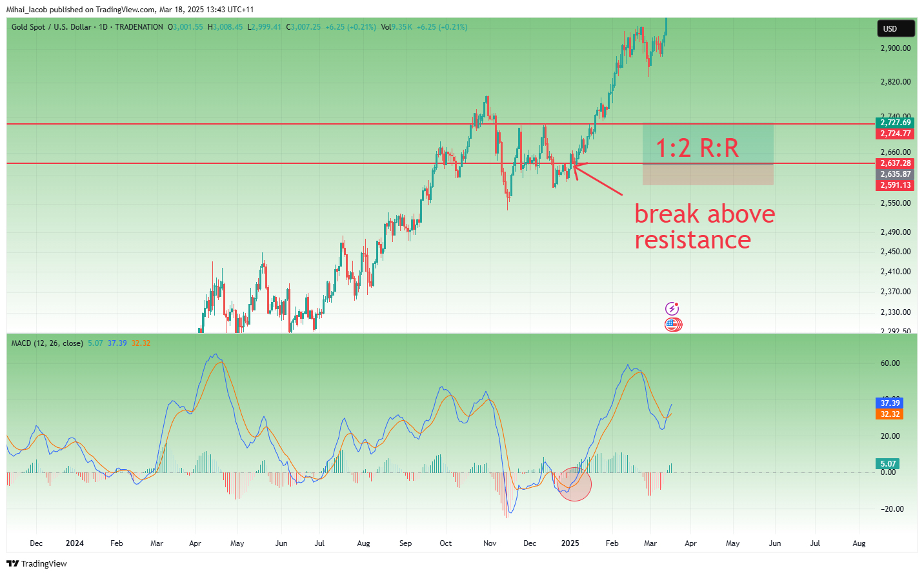Click the 32.32 orange signal value label
Screen dimensions: 924x575
pos(890,414)
